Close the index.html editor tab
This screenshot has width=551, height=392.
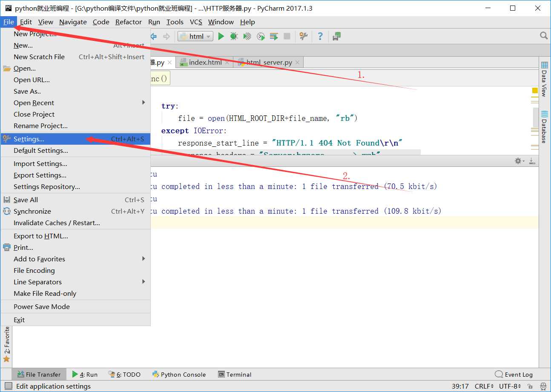coord(227,63)
